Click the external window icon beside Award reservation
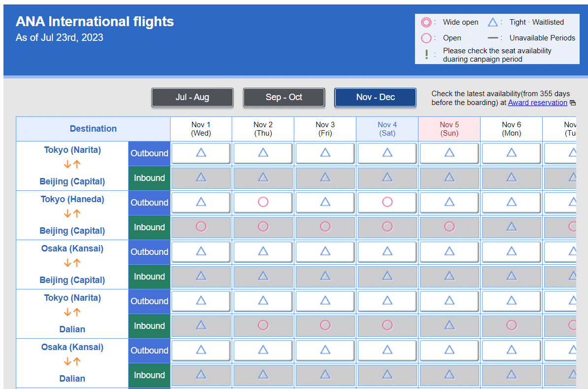 click(572, 103)
